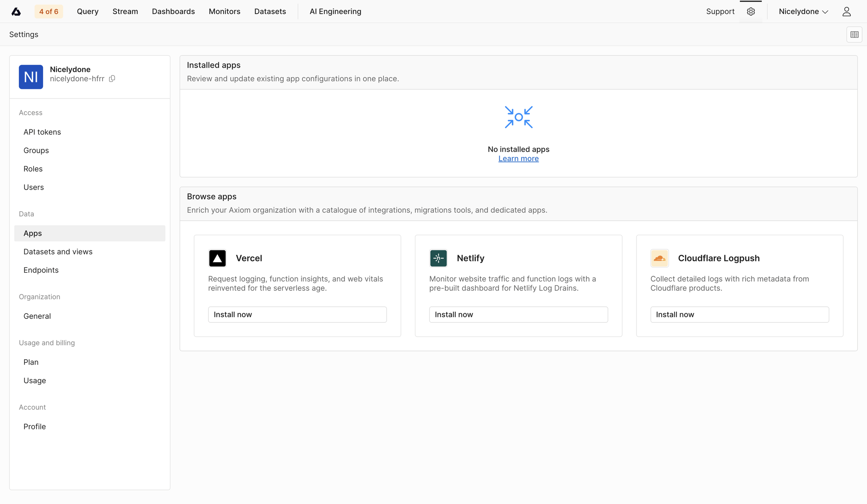The width and height of the screenshot is (867, 504).
Task: Select Apps in the sidebar
Action: click(90, 233)
